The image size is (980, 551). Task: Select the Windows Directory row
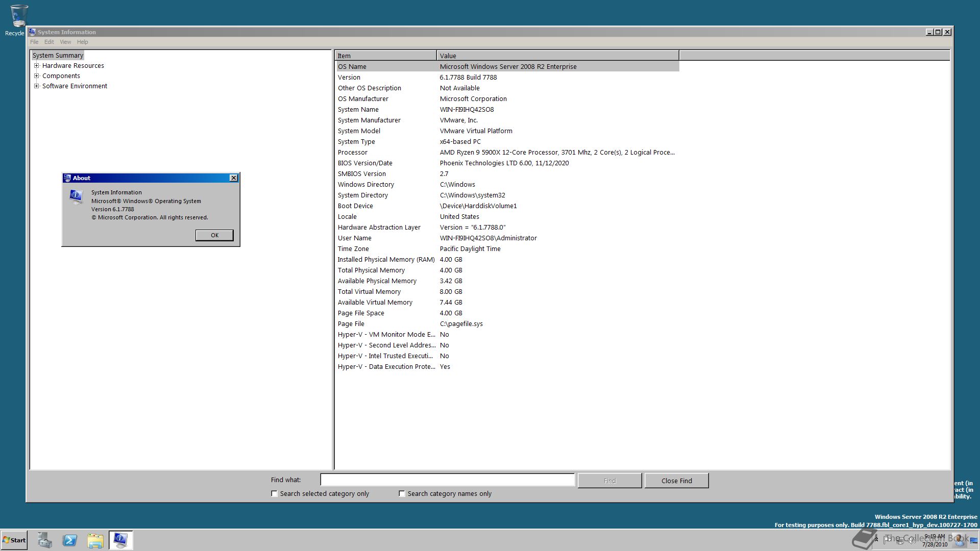507,185
